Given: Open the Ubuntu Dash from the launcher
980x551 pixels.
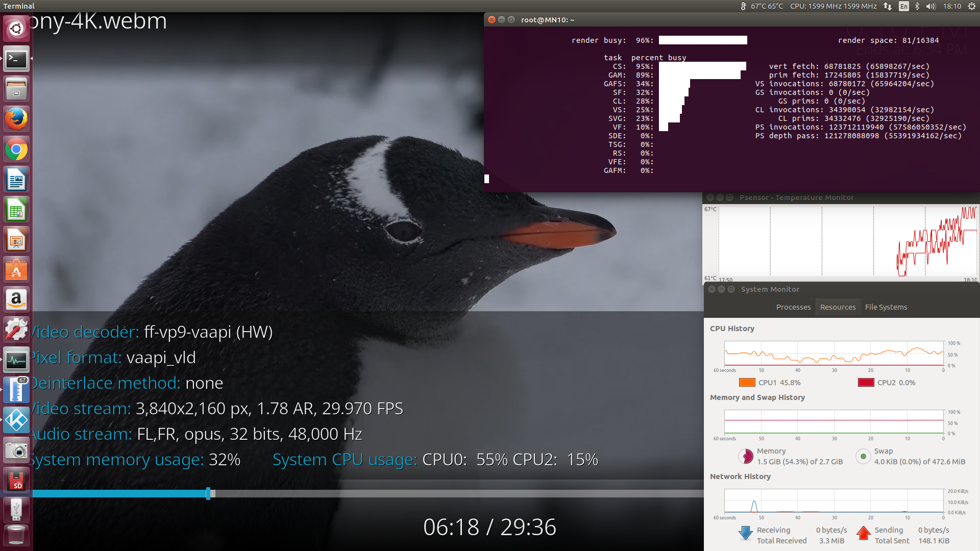Looking at the screenshot, I should [16, 29].
